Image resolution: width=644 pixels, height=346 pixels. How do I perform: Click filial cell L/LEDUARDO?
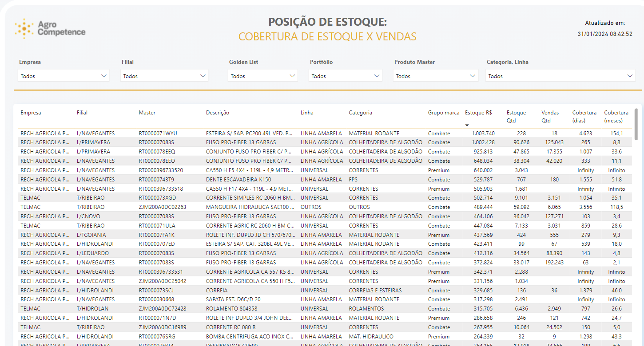(92, 253)
